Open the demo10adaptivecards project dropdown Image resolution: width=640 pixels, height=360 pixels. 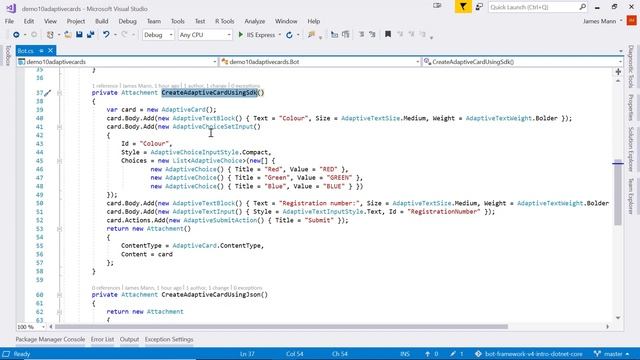tap(117, 62)
